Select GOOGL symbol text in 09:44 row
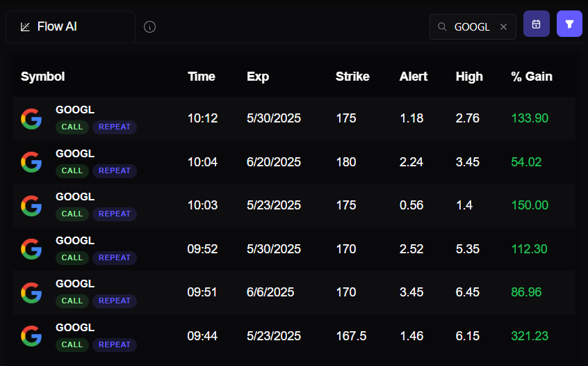The image size is (588, 366). pos(75,328)
